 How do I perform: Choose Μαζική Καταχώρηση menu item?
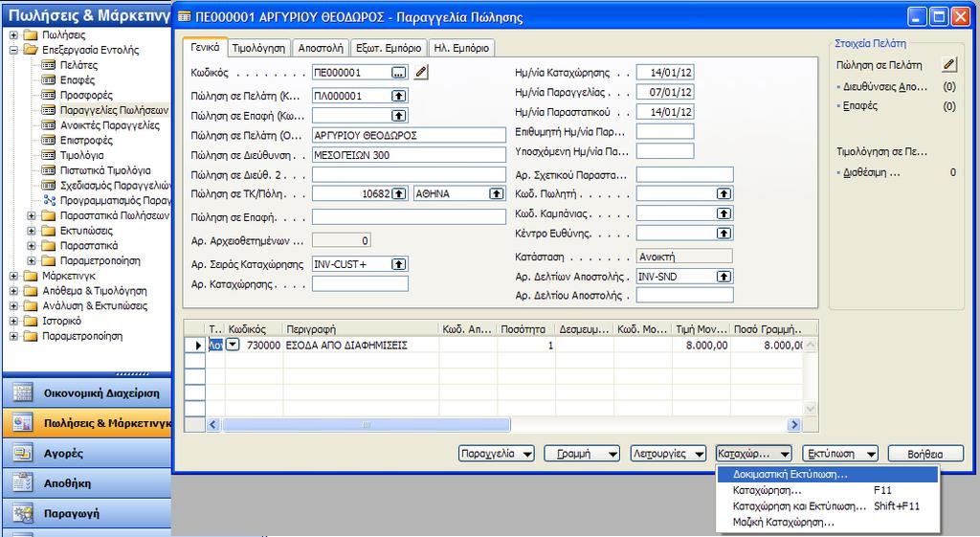(828, 522)
